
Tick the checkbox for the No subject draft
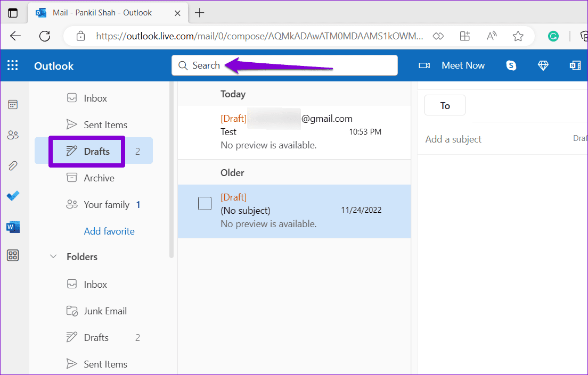pos(205,203)
